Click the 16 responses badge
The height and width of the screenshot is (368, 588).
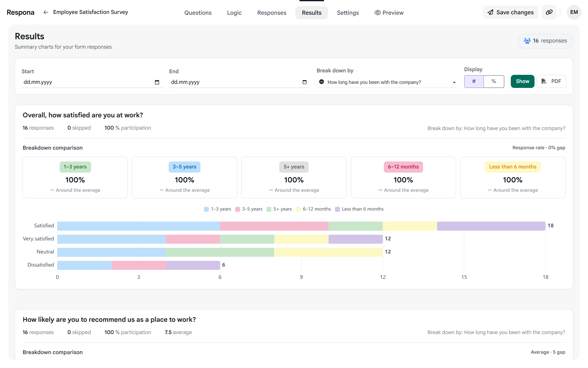pos(545,41)
